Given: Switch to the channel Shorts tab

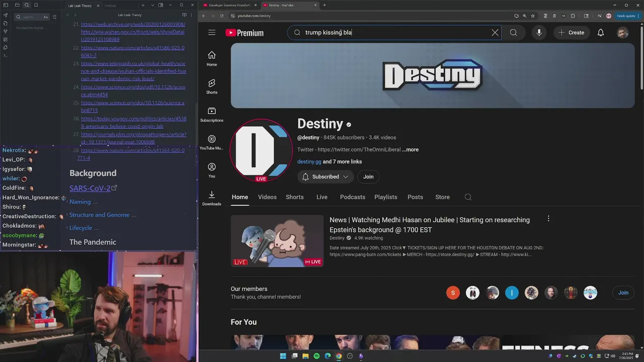Looking at the screenshot, I should tap(294, 197).
